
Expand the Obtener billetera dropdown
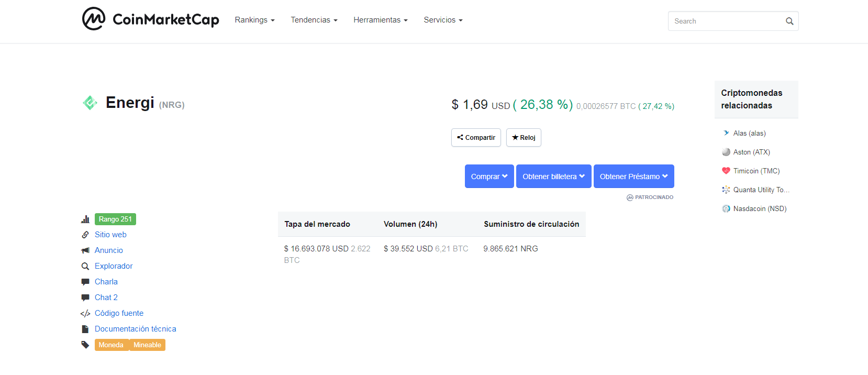(554, 177)
